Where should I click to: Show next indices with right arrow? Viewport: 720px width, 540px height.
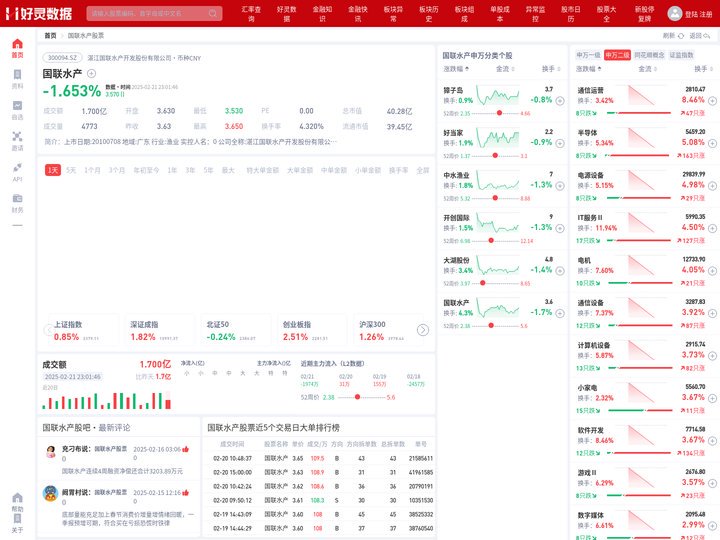pos(422,330)
